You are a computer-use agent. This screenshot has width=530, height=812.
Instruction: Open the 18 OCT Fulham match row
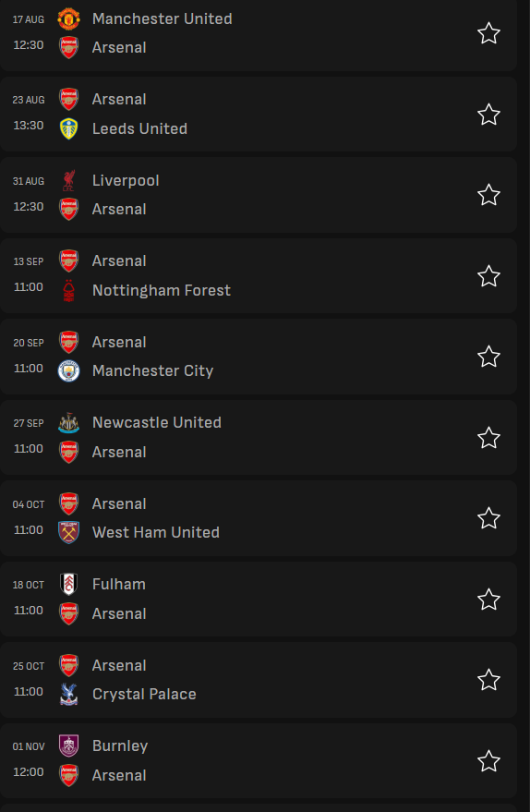259,600
